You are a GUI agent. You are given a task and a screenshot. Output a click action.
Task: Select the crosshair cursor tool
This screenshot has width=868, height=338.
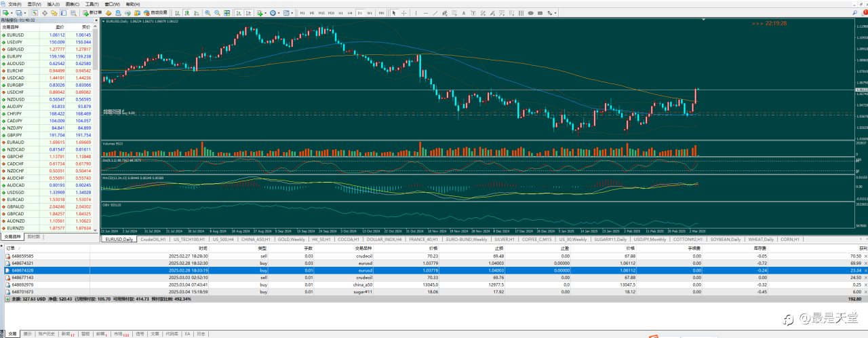coord(403,12)
